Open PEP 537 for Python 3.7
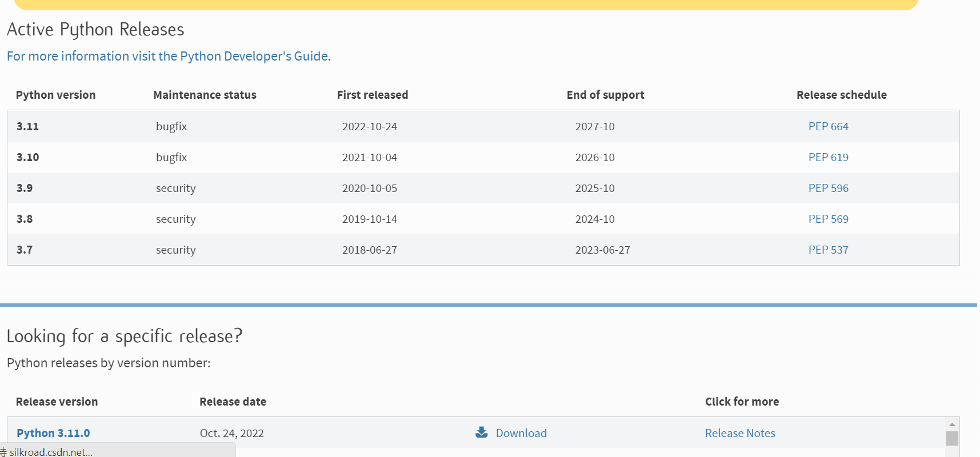 [x=828, y=250]
